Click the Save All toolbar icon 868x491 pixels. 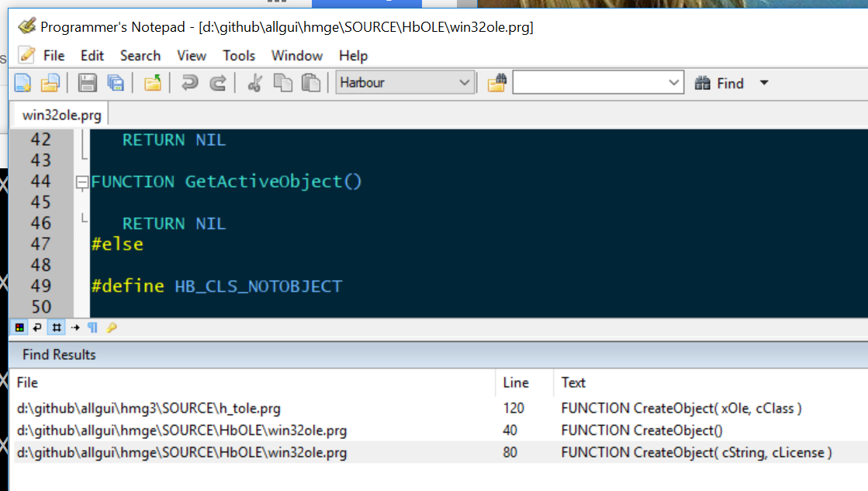[x=115, y=83]
